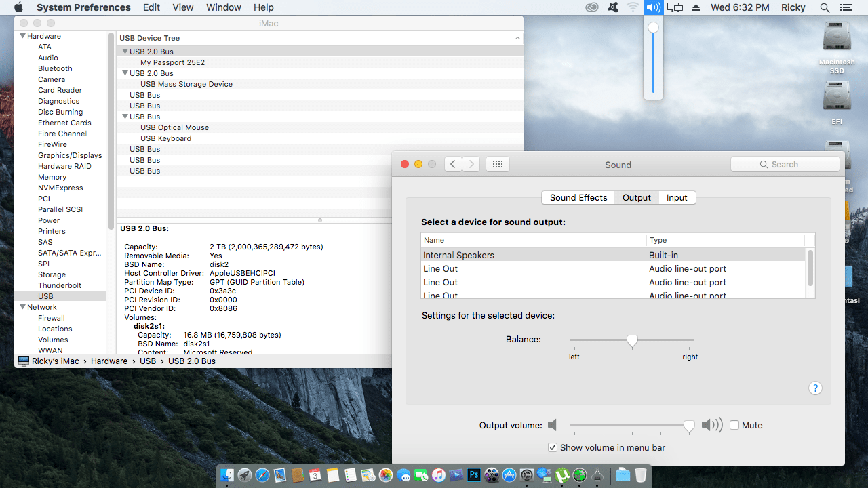Select Line Out in the output device list

point(440,268)
